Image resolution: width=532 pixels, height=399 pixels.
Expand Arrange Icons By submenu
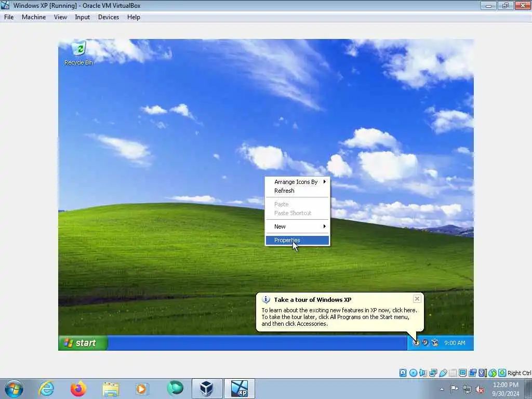click(x=297, y=182)
